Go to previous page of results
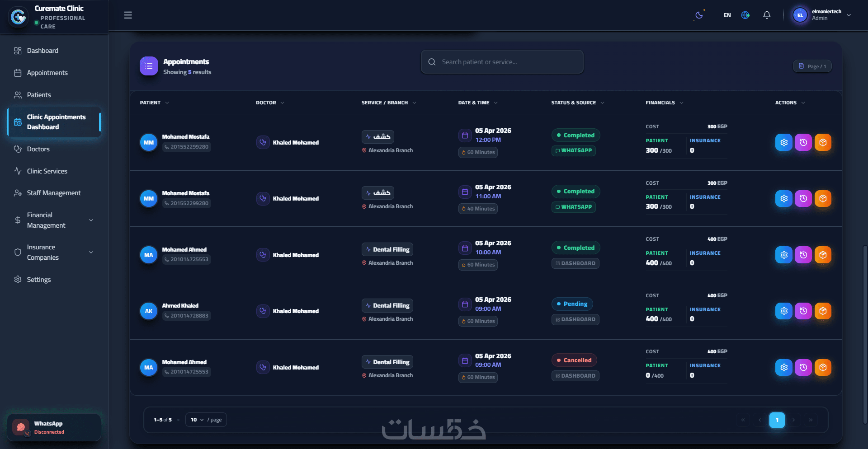 point(760,420)
